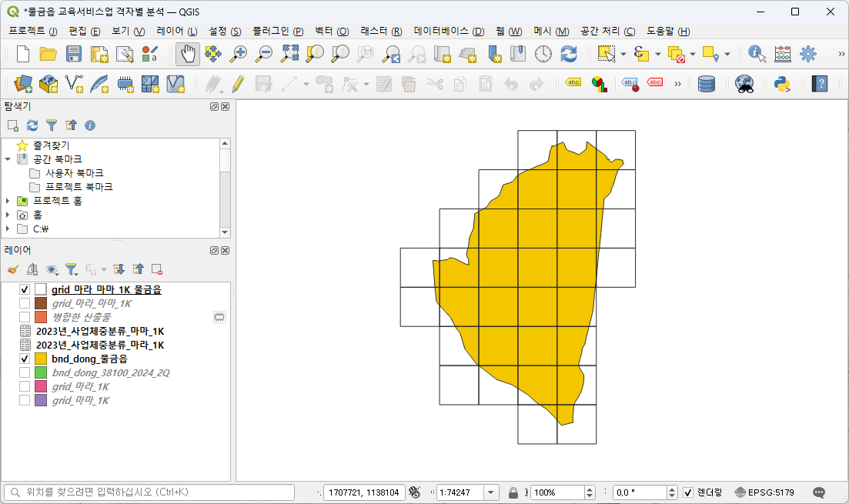Open the 레이어 menu
The width and height of the screenshot is (849, 504).
coord(176,32)
